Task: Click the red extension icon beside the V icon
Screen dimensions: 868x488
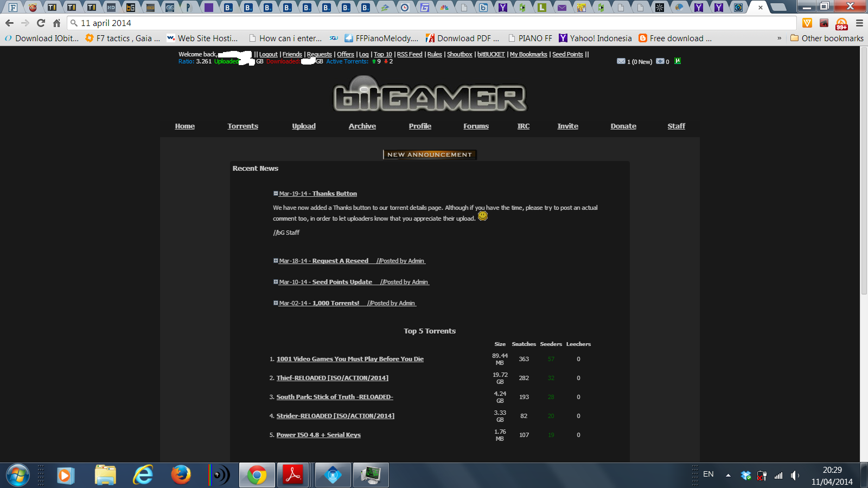Action: tap(824, 23)
